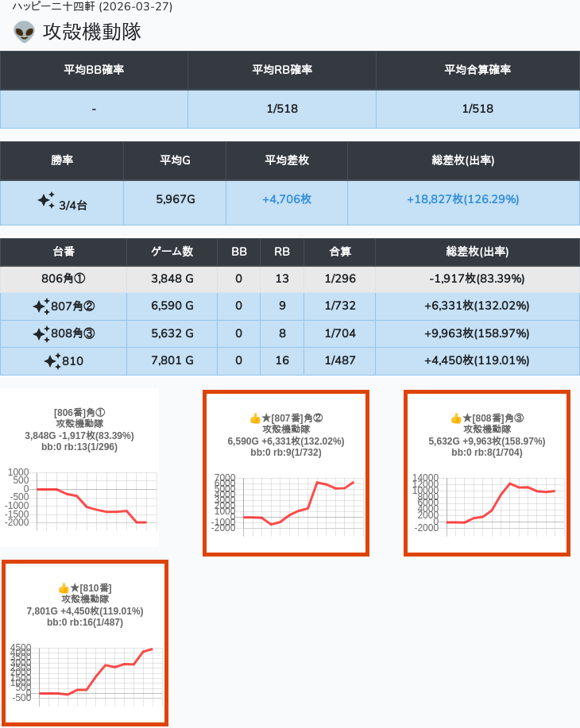Image resolution: width=580 pixels, height=728 pixels.
Task: Click the thumbs-up icon on the 808番 chart
Action: (x=456, y=418)
